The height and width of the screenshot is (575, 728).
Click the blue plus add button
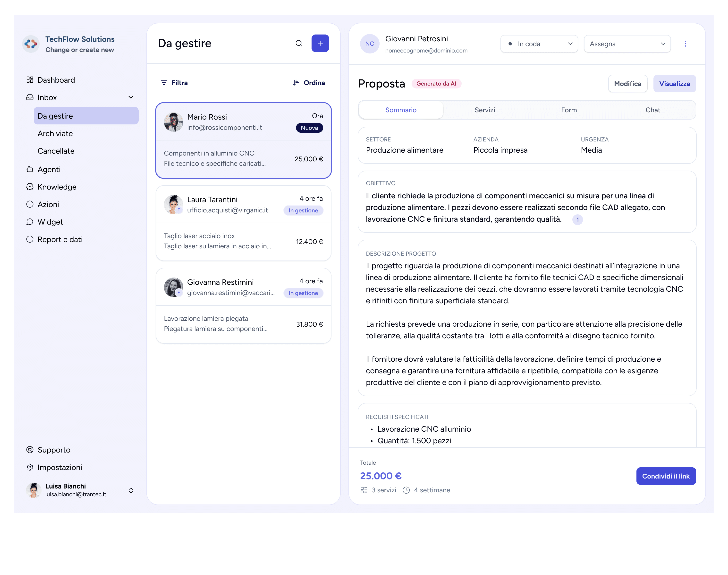pos(320,43)
